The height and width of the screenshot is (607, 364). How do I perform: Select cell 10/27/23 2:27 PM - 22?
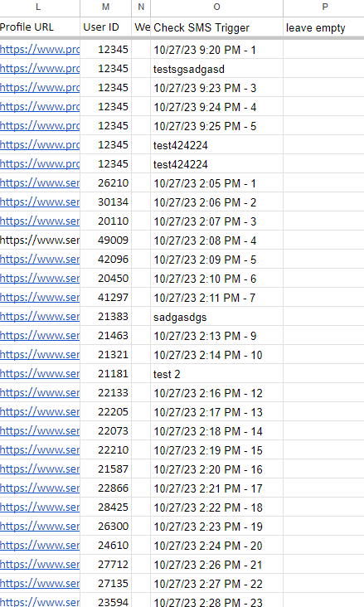[217, 584]
